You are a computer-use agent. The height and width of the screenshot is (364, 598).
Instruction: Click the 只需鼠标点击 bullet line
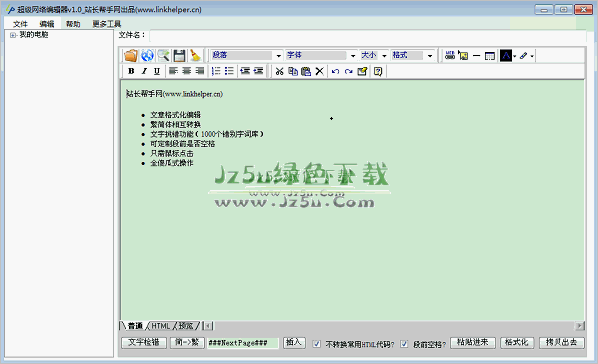172,153
